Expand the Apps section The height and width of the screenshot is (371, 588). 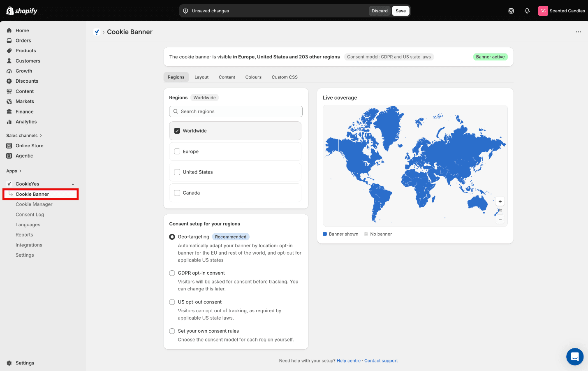point(14,171)
